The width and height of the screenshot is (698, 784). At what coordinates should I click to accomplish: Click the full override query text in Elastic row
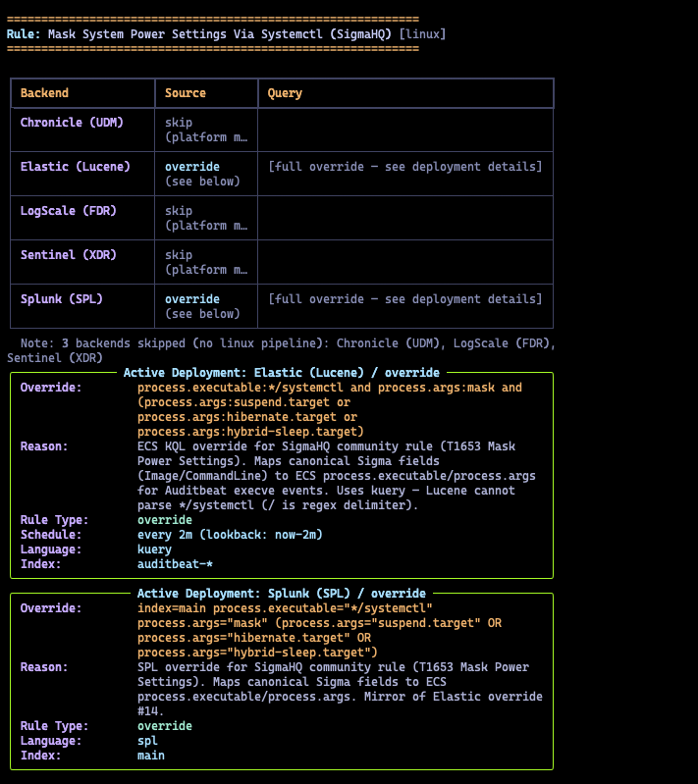tap(404, 167)
